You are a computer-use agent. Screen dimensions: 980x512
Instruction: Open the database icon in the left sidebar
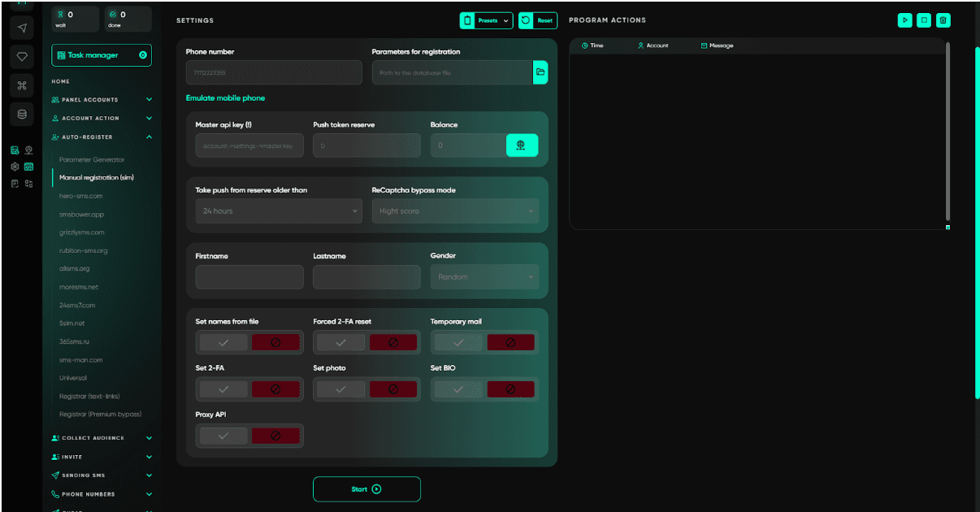(21, 114)
